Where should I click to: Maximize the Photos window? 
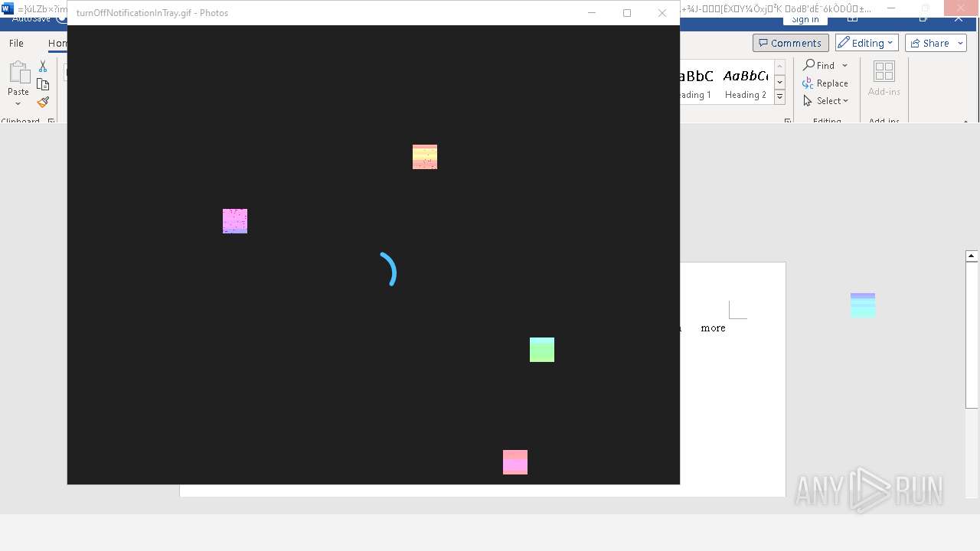[x=627, y=12]
